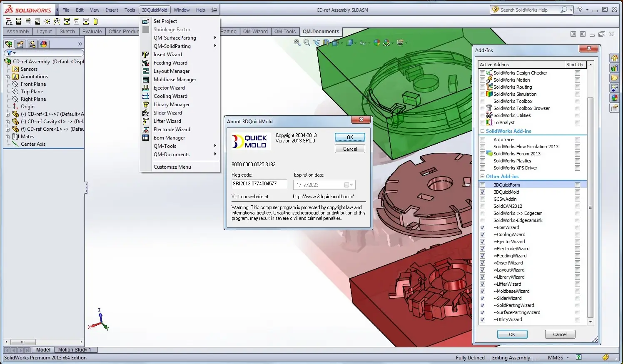The image size is (623, 364).
Task: Open the SolidWorks Help question mark icon
Action: tap(580, 10)
